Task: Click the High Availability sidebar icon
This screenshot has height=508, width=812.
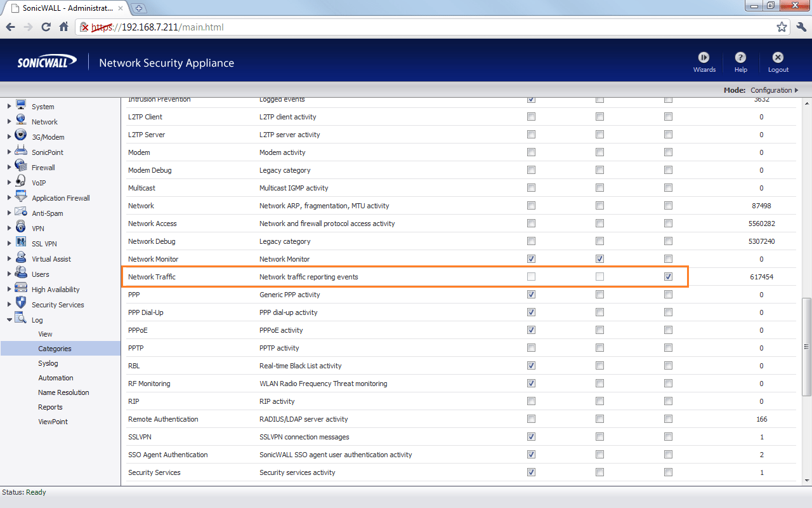Action: tap(21, 289)
